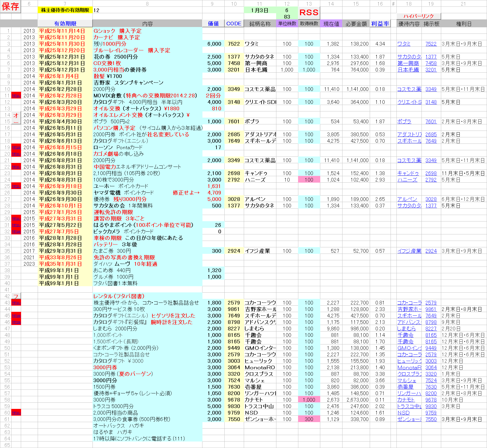The width and height of the screenshot is (487, 448).
Task: Select the 免許の写真の書換え期限 cell
Action: click(x=148, y=257)
